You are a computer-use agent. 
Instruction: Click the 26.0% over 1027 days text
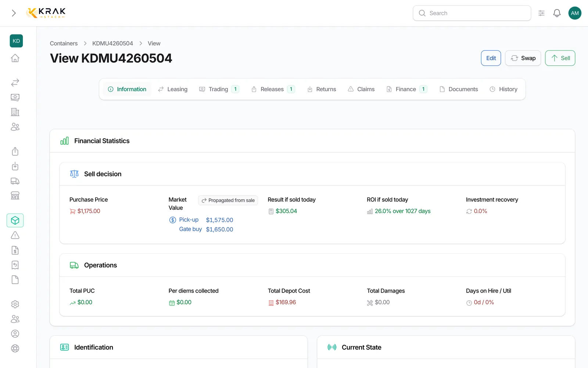pyautogui.click(x=402, y=211)
